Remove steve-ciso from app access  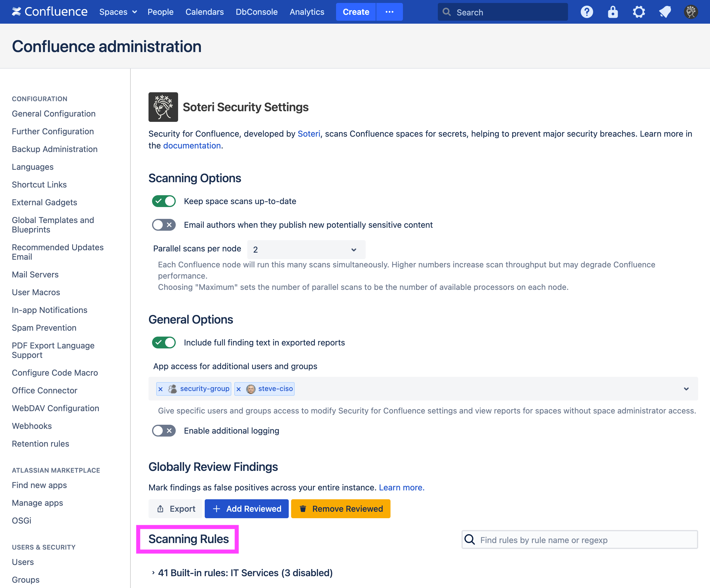(239, 389)
